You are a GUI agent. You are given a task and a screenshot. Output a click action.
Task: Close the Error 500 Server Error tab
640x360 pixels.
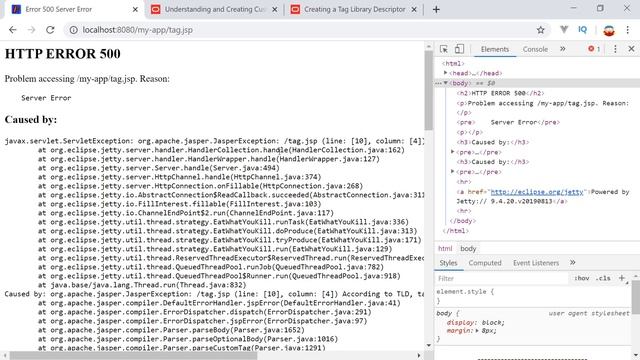(135, 9)
